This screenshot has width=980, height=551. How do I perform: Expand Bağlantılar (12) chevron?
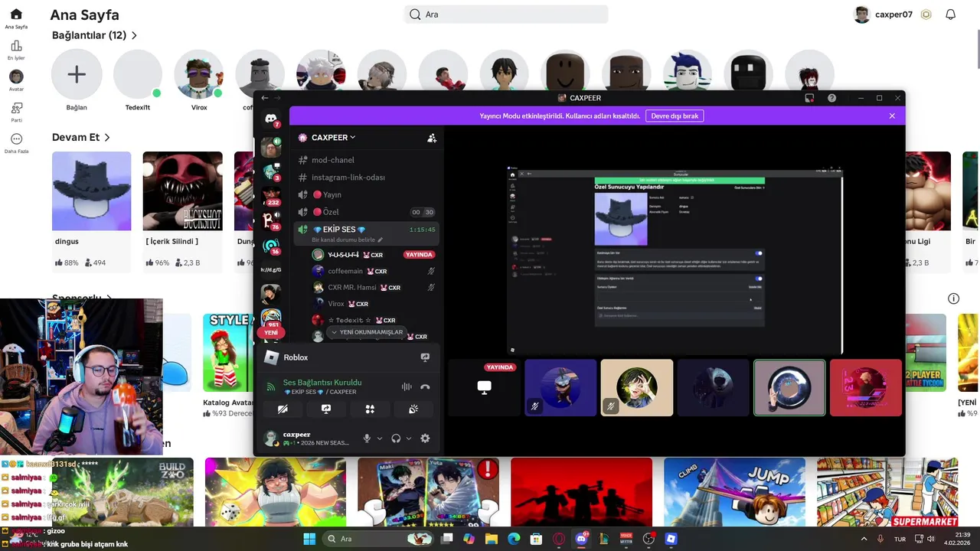click(135, 35)
